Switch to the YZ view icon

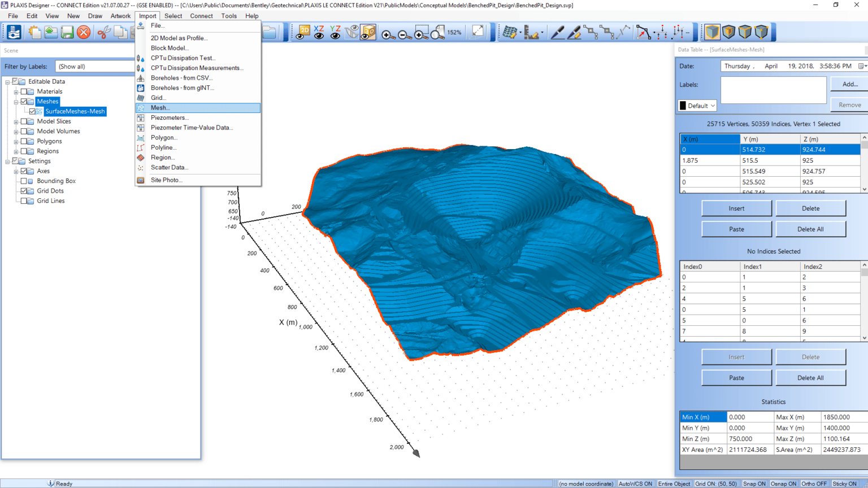click(335, 32)
